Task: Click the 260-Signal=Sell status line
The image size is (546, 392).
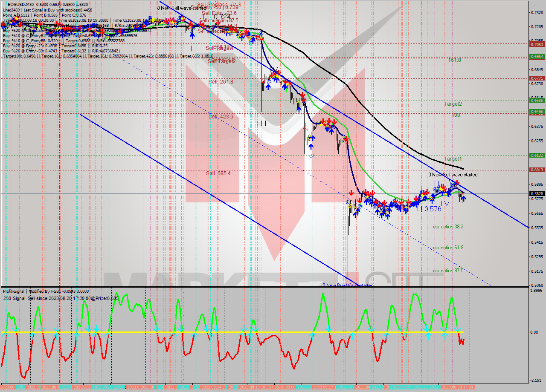Action: click(x=61, y=298)
